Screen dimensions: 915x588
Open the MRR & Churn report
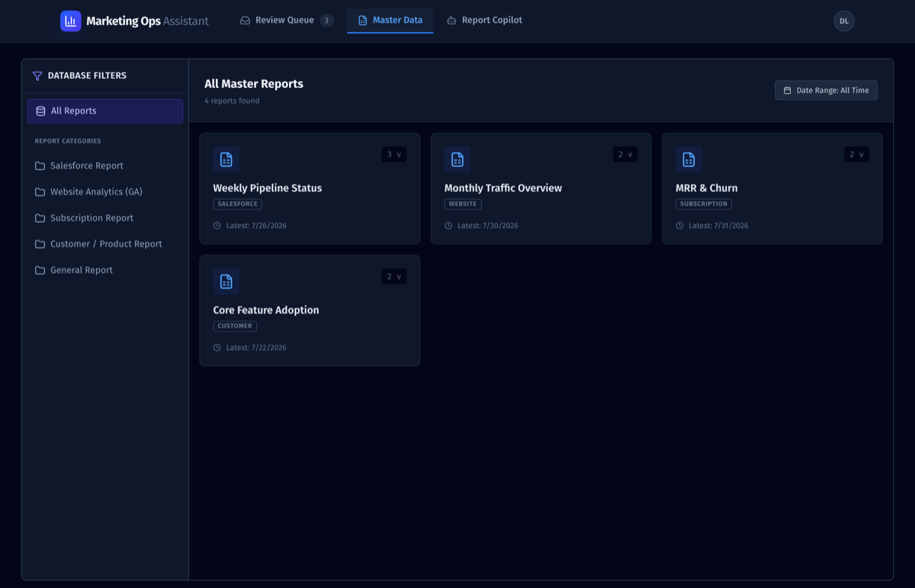pos(772,189)
